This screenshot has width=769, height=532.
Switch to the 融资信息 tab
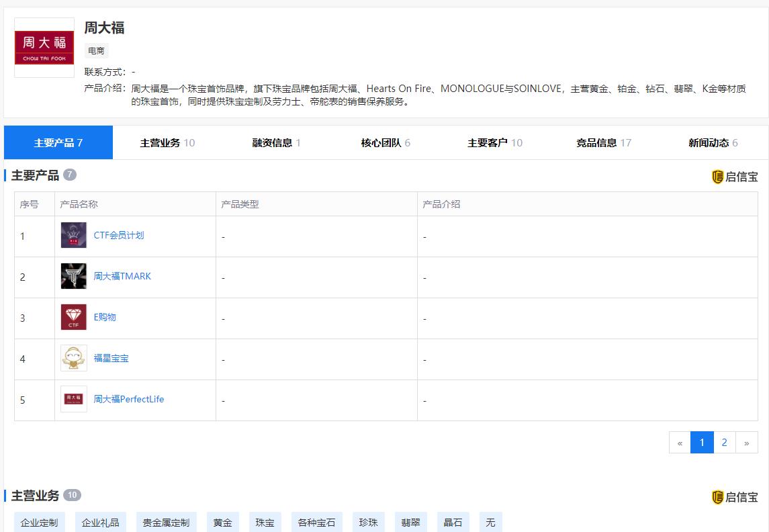click(273, 142)
